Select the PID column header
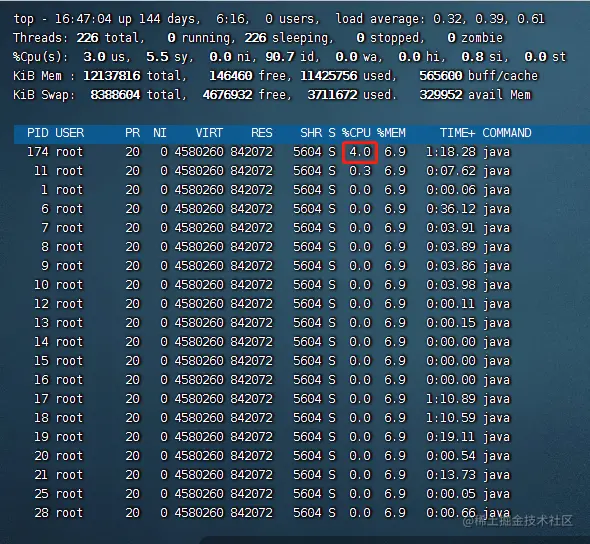The image size is (590, 544). point(38,133)
